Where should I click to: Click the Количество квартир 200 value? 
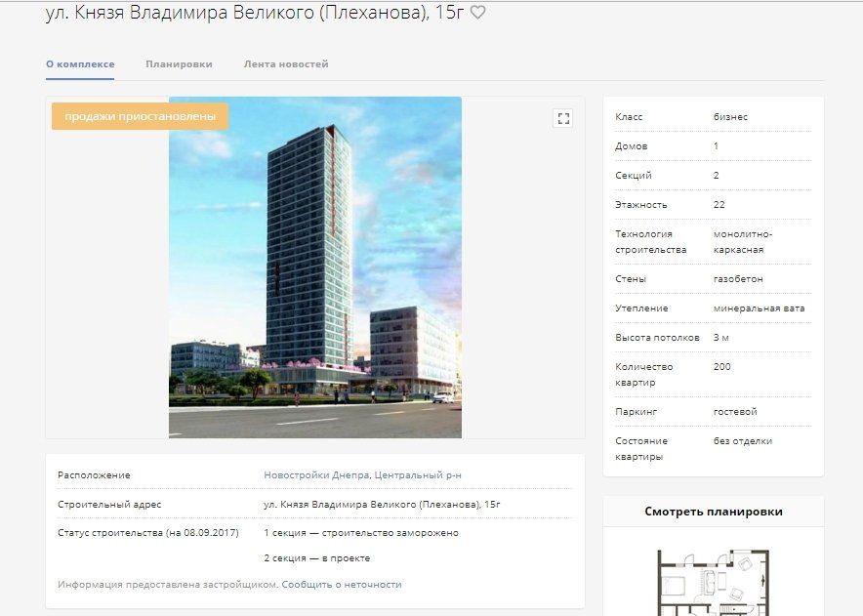tap(722, 367)
